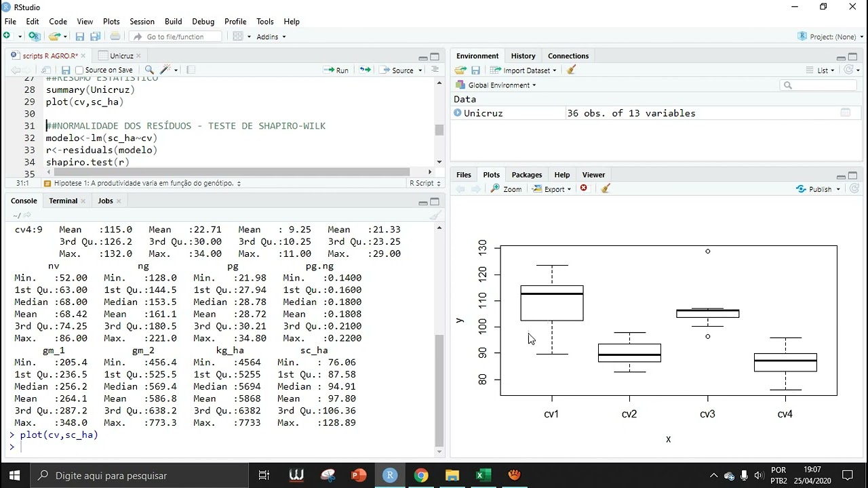The image size is (868, 488).
Task: Click the clear workspace broom in Environment
Action: [x=571, y=70]
